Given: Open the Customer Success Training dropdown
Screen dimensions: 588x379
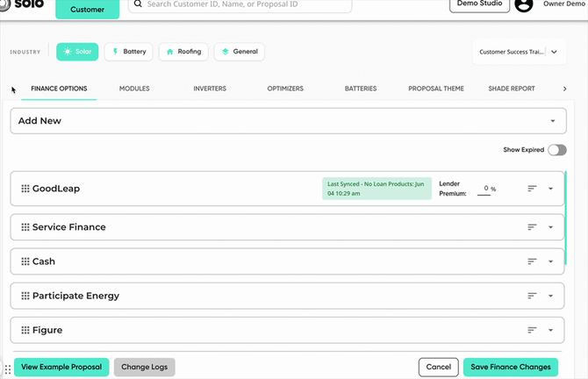Looking at the screenshot, I should click(520, 52).
